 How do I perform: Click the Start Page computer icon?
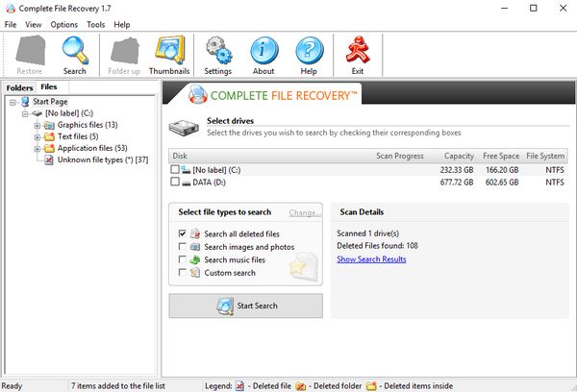(25, 102)
